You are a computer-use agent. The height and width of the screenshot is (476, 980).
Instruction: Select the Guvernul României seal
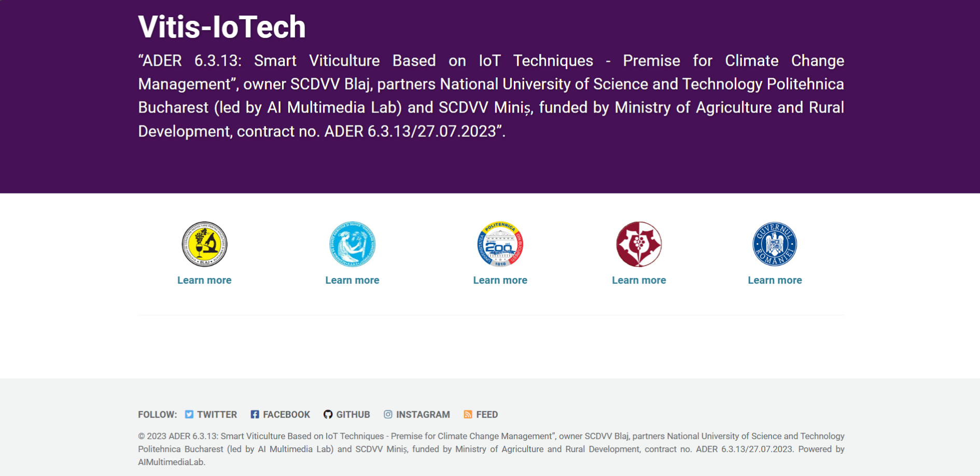(x=775, y=244)
